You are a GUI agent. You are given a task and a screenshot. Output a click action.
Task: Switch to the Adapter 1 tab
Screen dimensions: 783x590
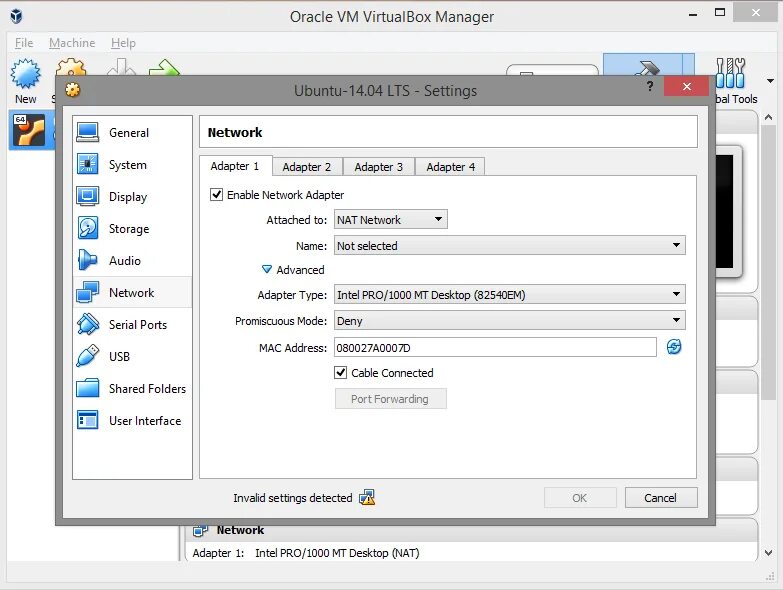click(x=235, y=166)
